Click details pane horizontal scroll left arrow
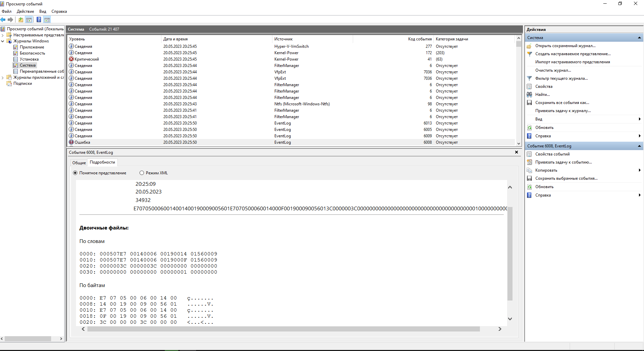The image size is (644, 351). click(83, 329)
